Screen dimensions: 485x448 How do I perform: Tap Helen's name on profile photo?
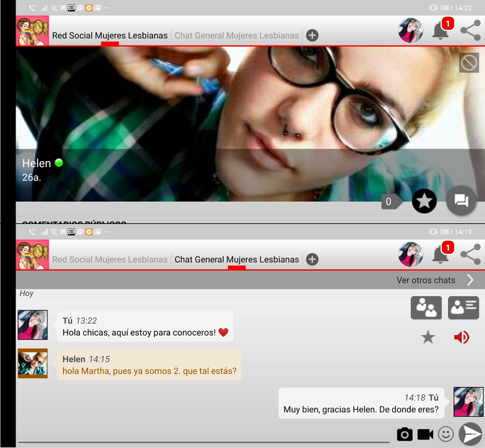click(36, 163)
